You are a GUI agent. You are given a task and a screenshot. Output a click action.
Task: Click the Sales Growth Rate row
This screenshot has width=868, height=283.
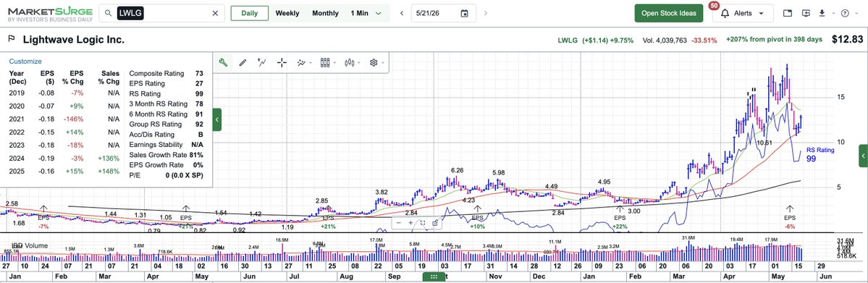click(166, 154)
